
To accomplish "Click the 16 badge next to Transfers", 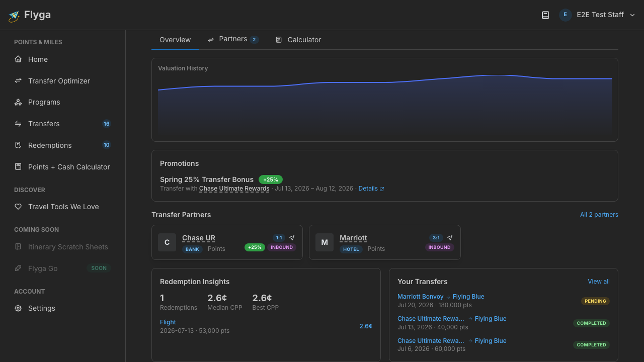I will point(106,124).
